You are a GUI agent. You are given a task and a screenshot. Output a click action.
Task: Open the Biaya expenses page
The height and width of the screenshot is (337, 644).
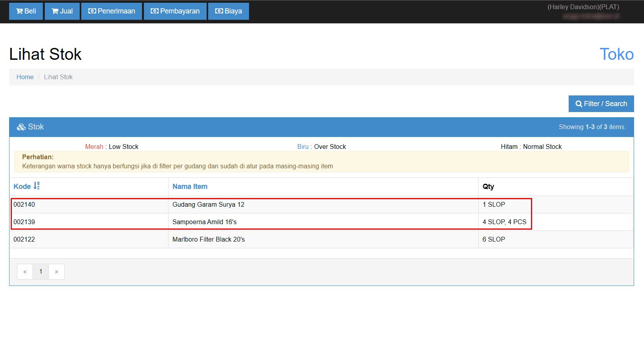(228, 11)
